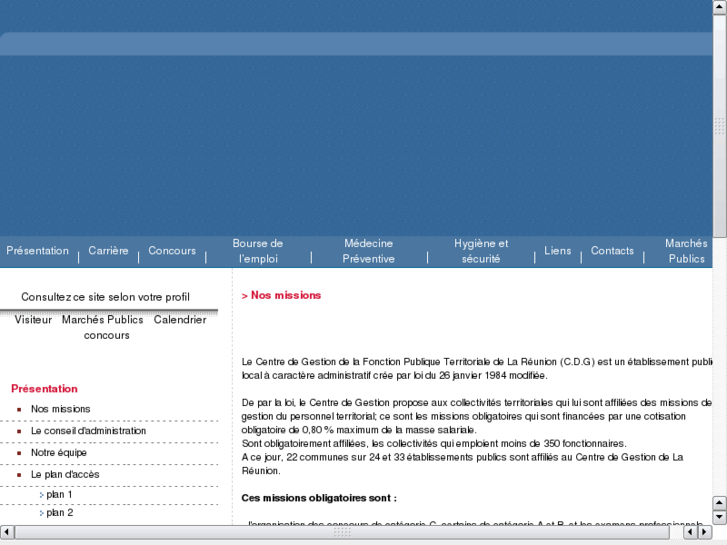Click horizontal scrollbar left arrow at far left
The image size is (727, 545).
coord(7,532)
